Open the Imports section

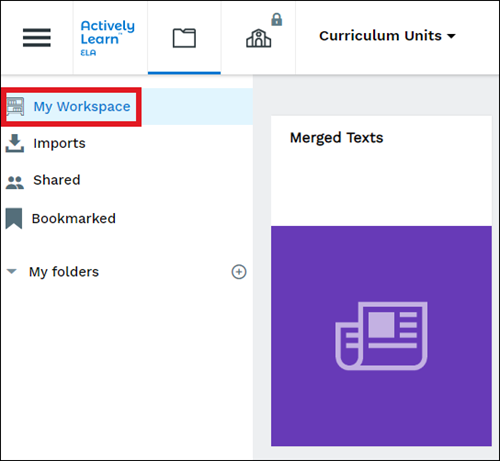coord(127,143)
